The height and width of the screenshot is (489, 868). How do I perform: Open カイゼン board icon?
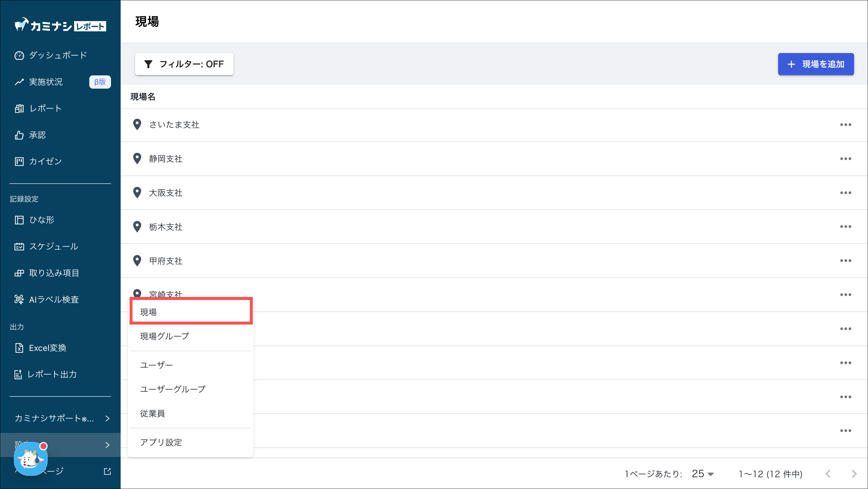19,161
